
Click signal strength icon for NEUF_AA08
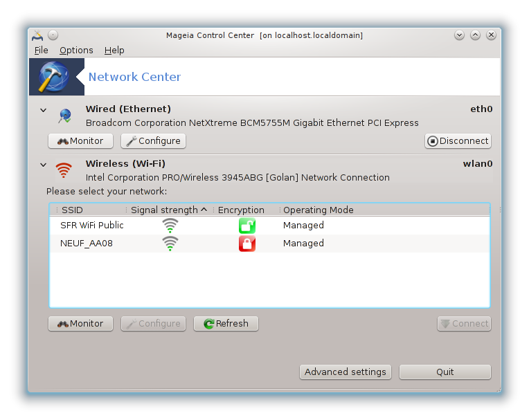pos(170,244)
